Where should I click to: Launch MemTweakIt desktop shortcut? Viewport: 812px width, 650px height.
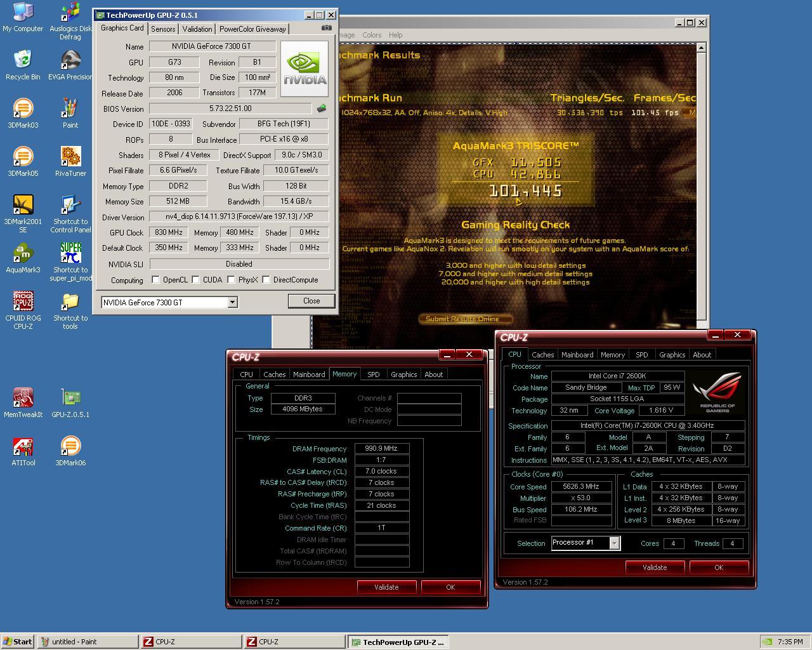click(23, 403)
